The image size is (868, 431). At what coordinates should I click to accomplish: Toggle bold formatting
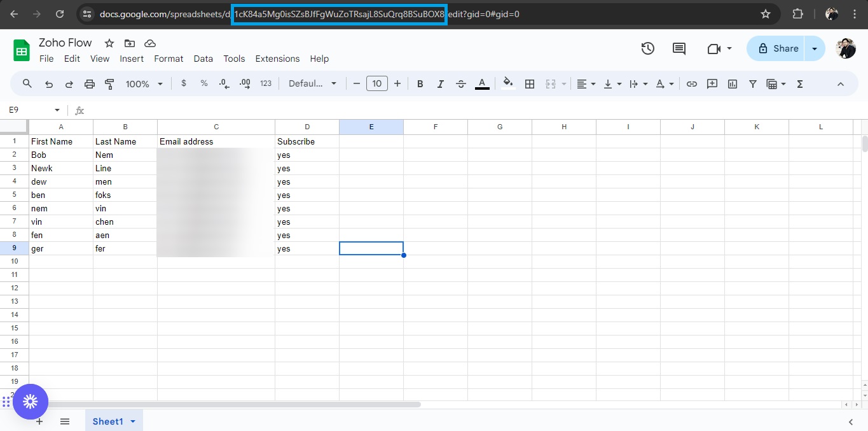pyautogui.click(x=420, y=83)
